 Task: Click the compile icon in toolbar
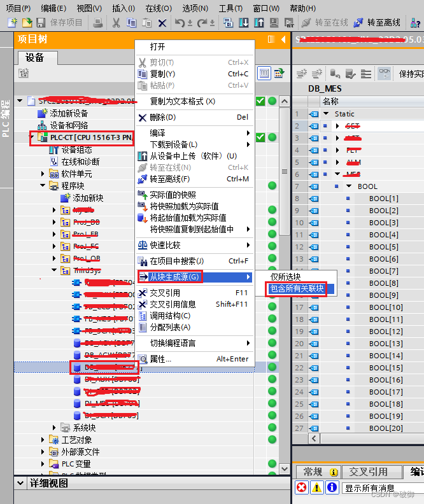[228, 22]
